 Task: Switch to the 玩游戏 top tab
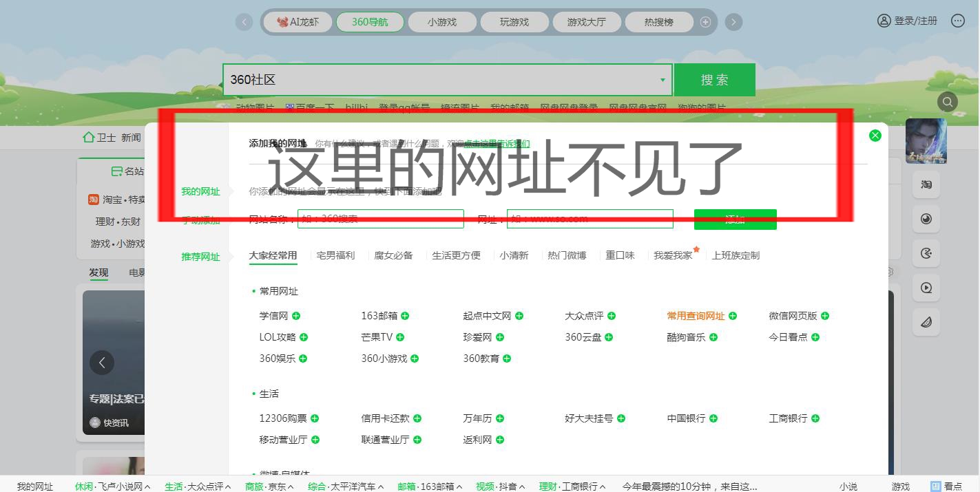[514, 22]
